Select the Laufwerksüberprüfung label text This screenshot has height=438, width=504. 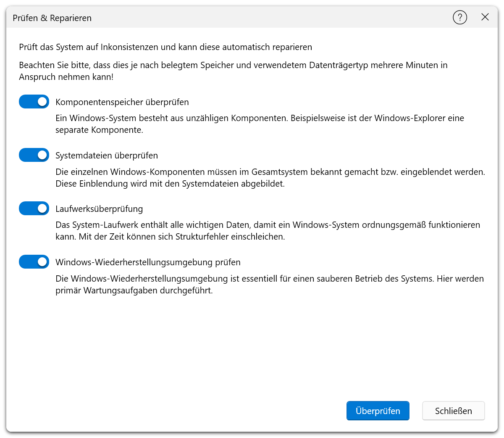[x=99, y=208]
